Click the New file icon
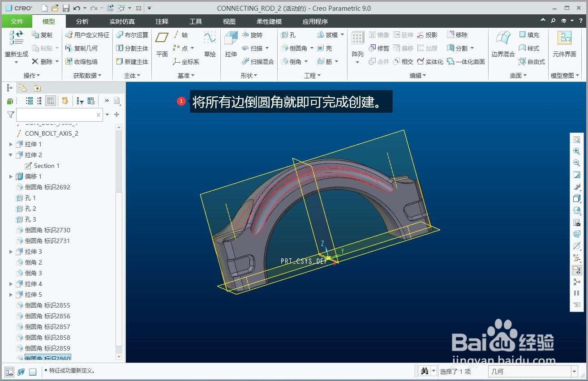This screenshot has height=381, width=588. [44, 8]
